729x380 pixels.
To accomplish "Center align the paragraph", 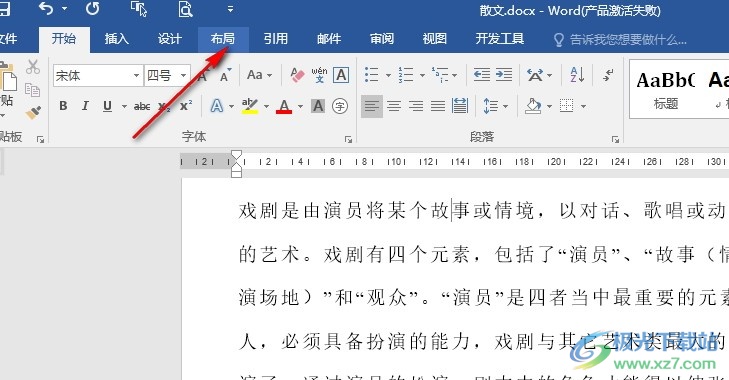I will click(x=394, y=106).
